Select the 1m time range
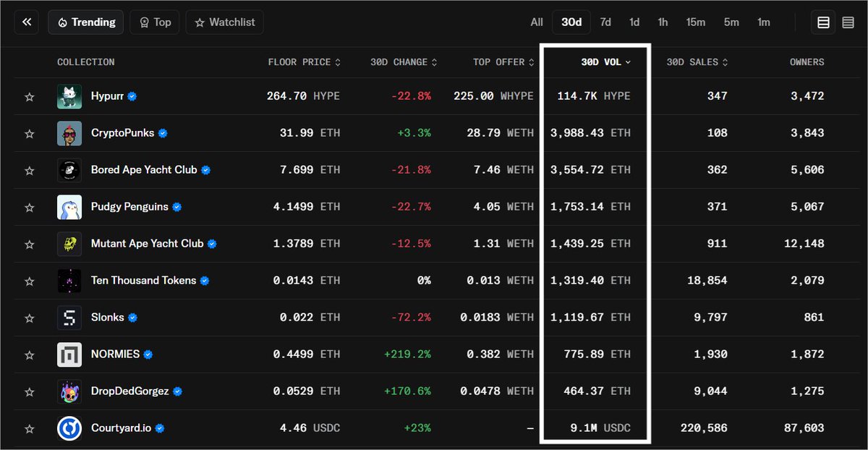The height and width of the screenshot is (450, 868). pos(764,22)
